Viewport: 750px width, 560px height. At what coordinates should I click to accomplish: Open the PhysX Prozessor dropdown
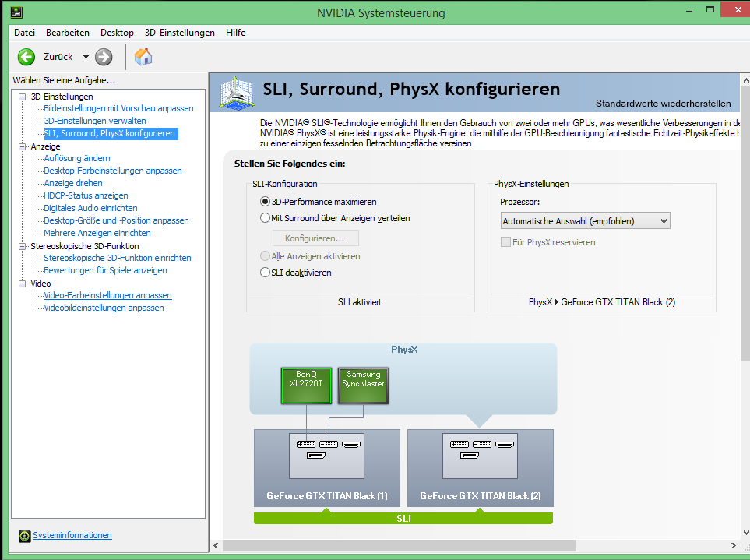(585, 221)
